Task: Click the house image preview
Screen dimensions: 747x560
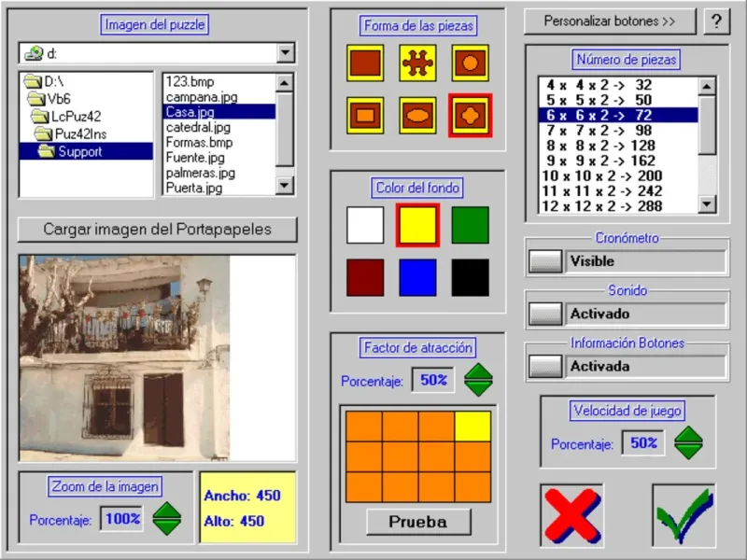Action: coord(125,358)
